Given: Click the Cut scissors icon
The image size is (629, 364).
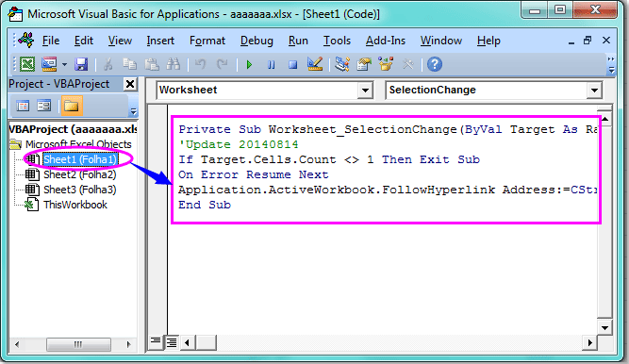Looking at the screenshot, I should (108, 64).
